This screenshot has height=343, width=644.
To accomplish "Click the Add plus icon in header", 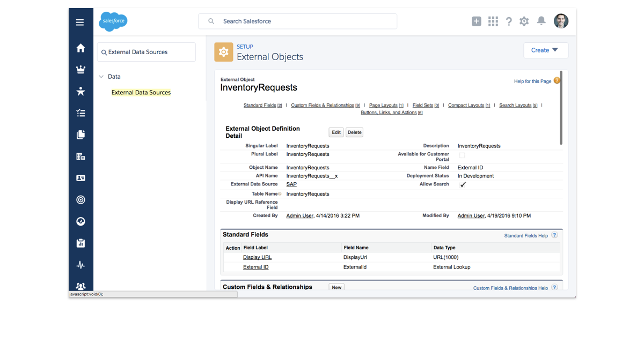I will [x=476, y=21].
